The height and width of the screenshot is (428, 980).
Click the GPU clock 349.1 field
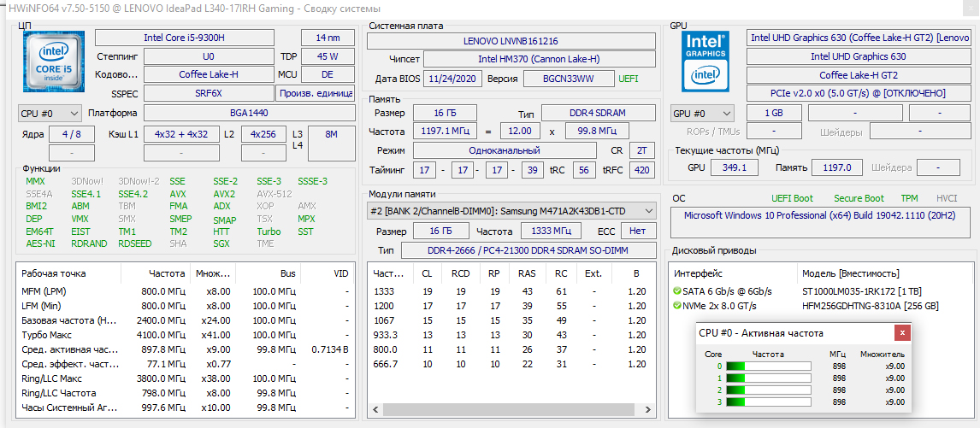tap(735, 167)
